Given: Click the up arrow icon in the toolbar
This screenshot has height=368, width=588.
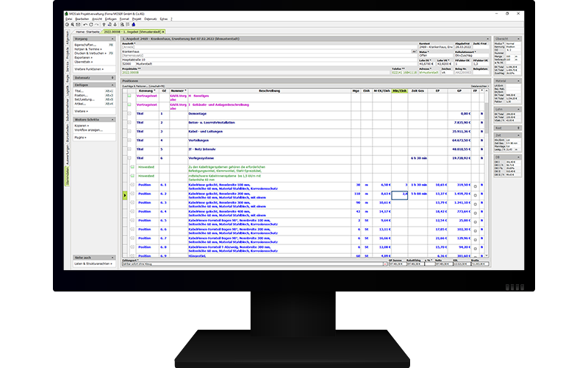Looking at the screenshot, I should point(104,25).
